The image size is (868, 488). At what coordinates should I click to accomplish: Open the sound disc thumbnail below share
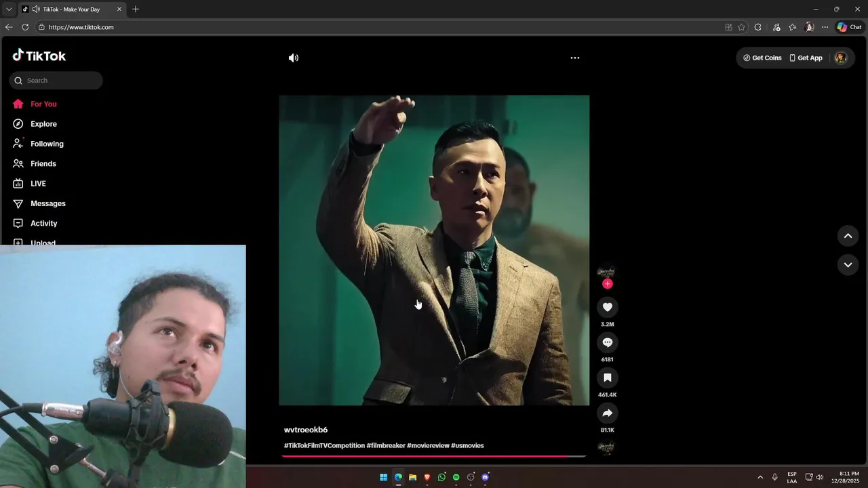pyautogui.click(x=606, y=447)
